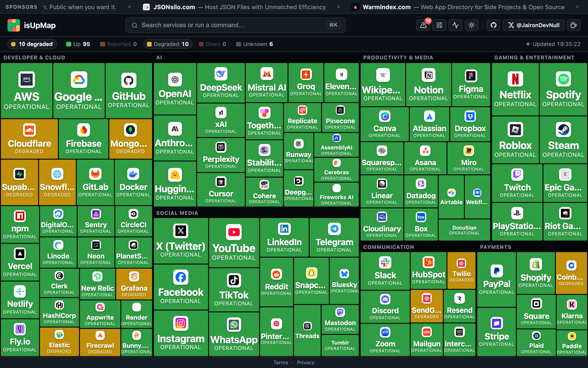Open the Figma tile
This screenshot has height=368, width=588.
(x=471, y=84)
